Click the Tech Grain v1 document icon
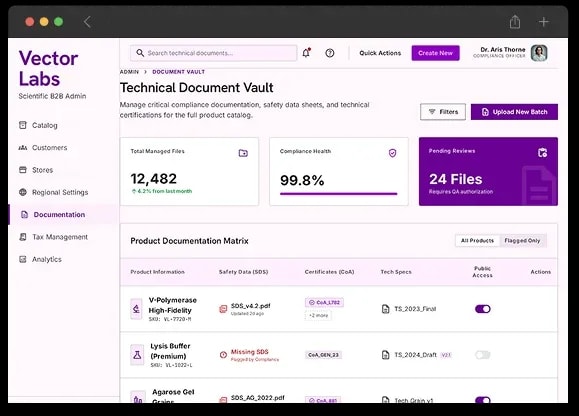 (385, 400)
